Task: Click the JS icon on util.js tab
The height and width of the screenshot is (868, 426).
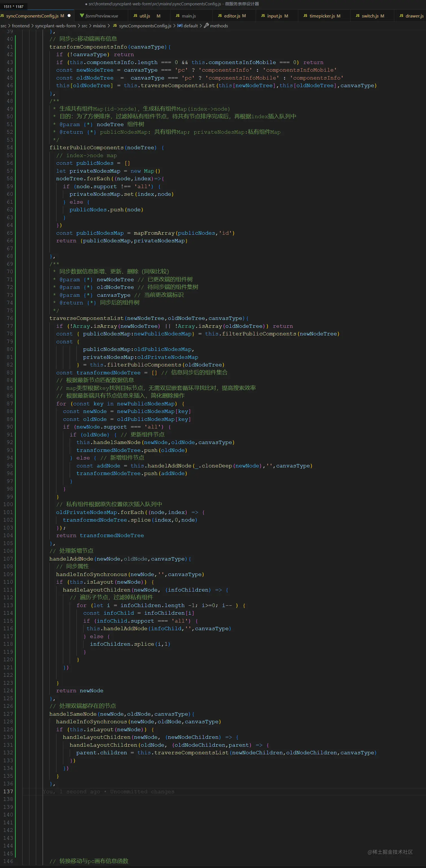Action: [x=135, y=16]
